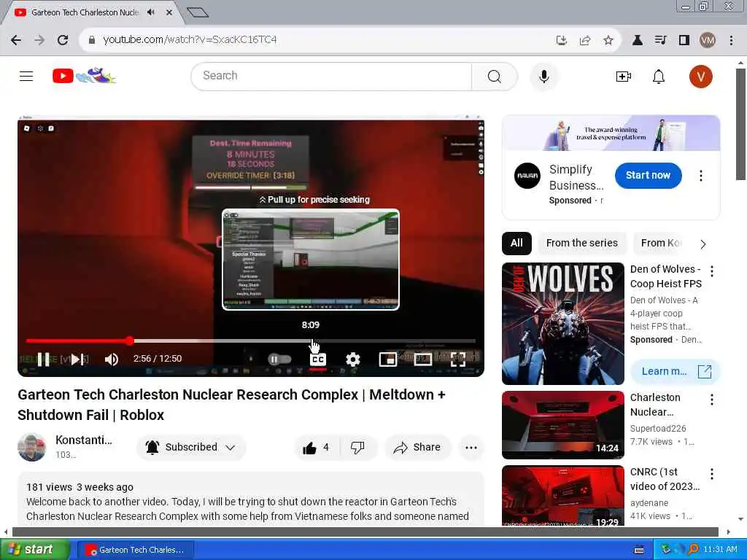The width and height of the screenshot is (747, 560).
Task: Switch to miniplayer mode
Action: tap(388, 359)
